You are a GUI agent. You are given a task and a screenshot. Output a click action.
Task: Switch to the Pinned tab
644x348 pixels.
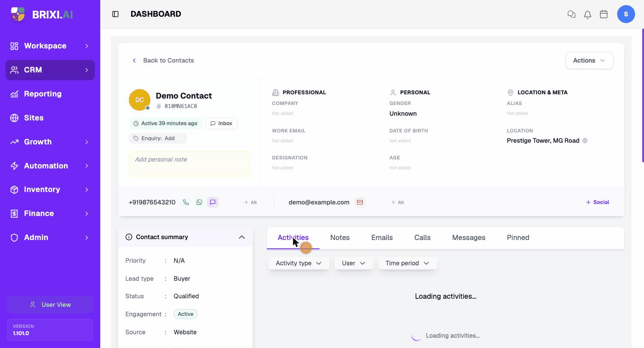point(518,237)
